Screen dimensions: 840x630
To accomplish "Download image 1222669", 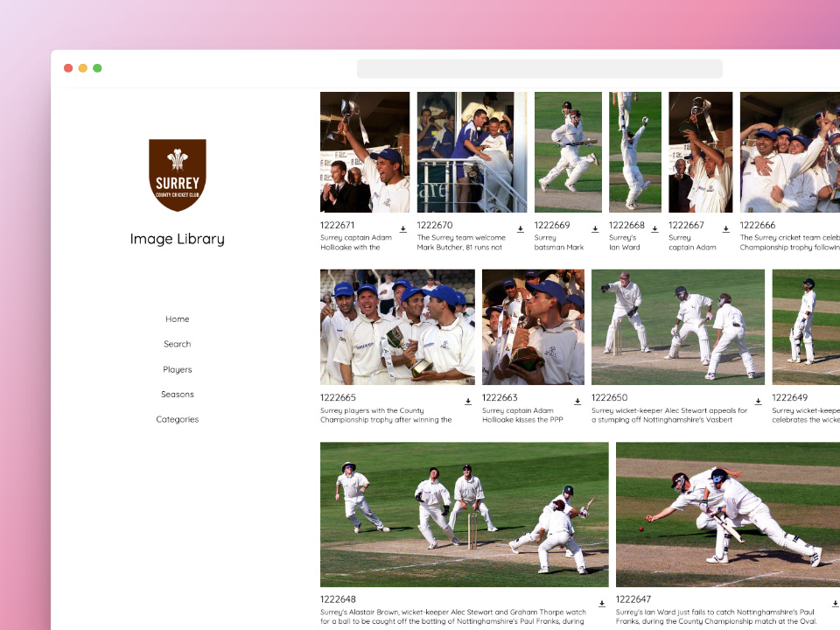I will pyautogui.click(x=595, y=229).
